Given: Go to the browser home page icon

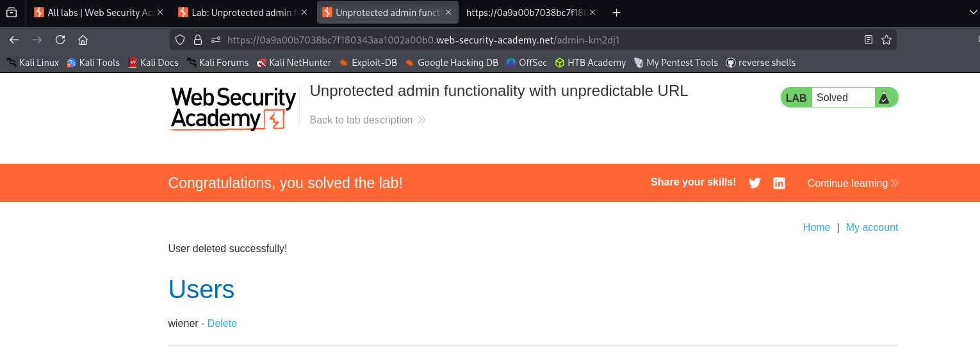Looking at the screenshot, I should (x=83, y=40).
